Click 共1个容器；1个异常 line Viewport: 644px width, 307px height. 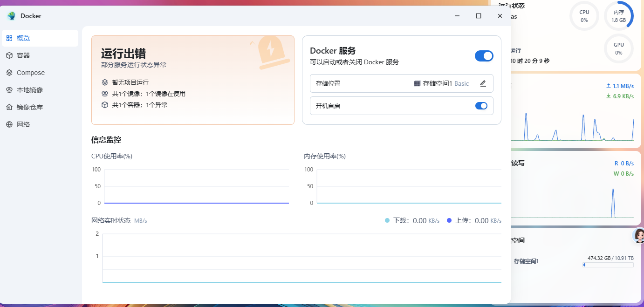(140, 105)
